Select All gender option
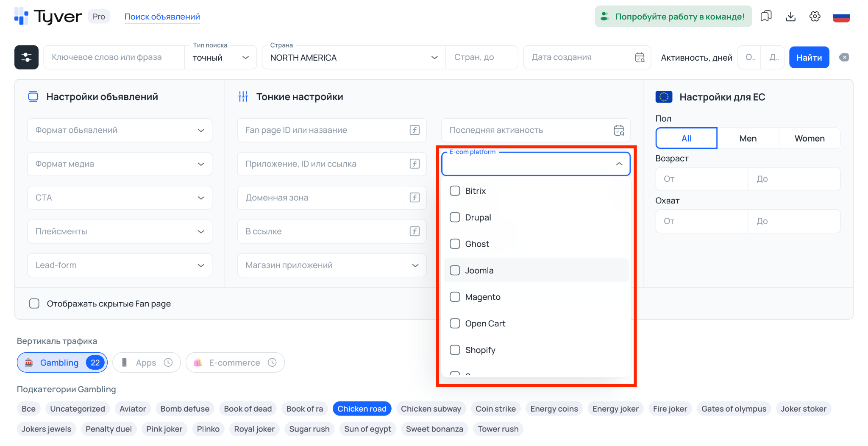 click(686, 138)
